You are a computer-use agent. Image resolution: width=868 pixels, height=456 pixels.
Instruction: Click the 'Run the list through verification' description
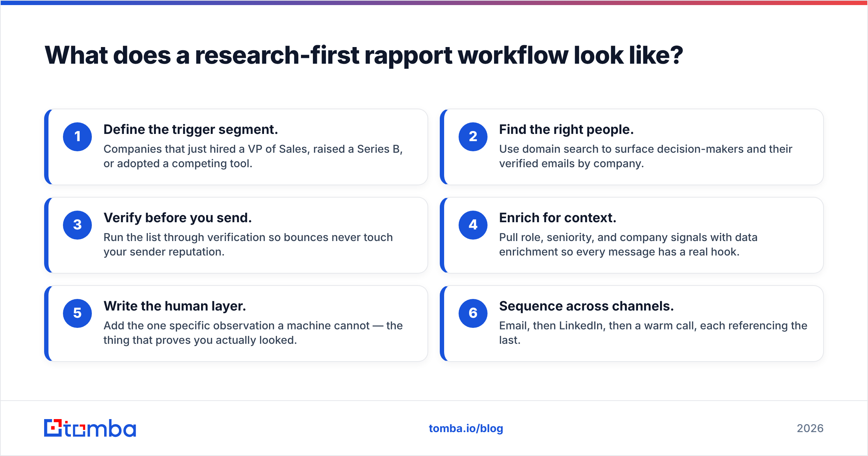click(x=248, y=245)
